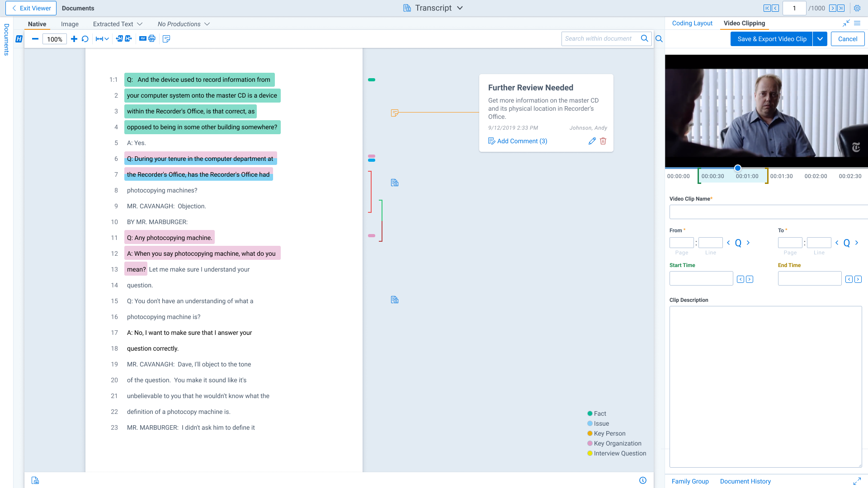Open the Extracted Text dropdown
Image resolution: width=868 pixels, height=488 pixels.
coord(118,24)
